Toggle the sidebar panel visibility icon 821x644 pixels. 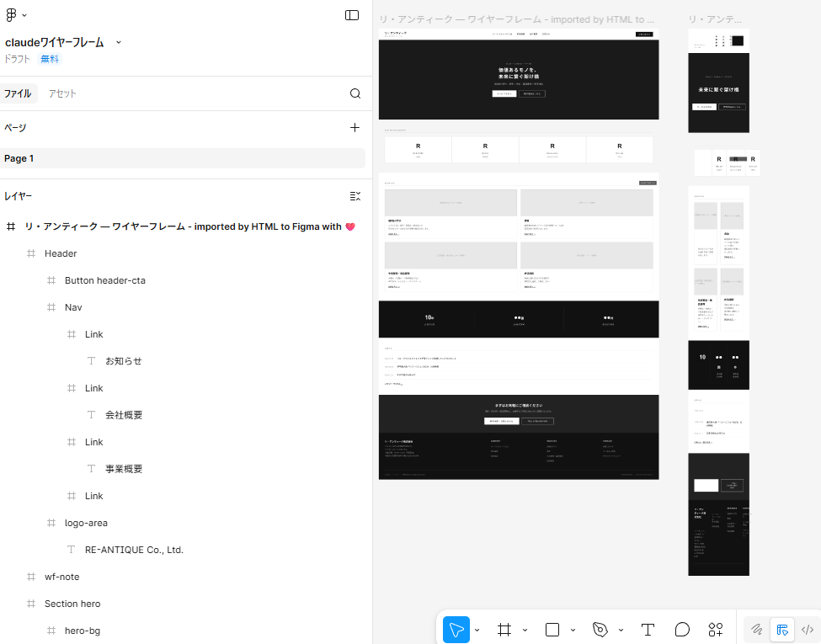coord(352,15)
